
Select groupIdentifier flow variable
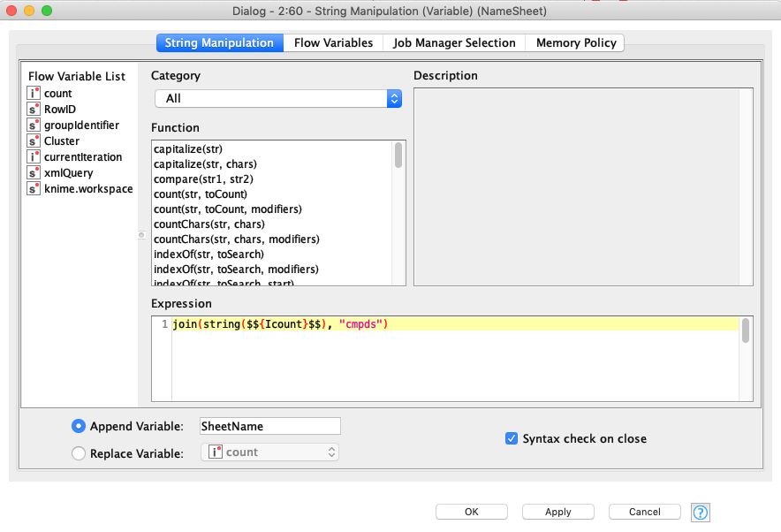point(81,125)
